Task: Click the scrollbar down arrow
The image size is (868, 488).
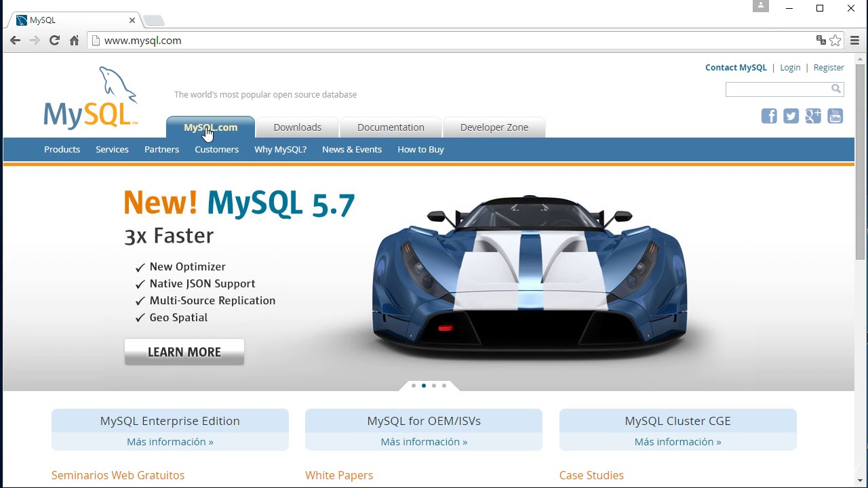Action: coord(860,481)
